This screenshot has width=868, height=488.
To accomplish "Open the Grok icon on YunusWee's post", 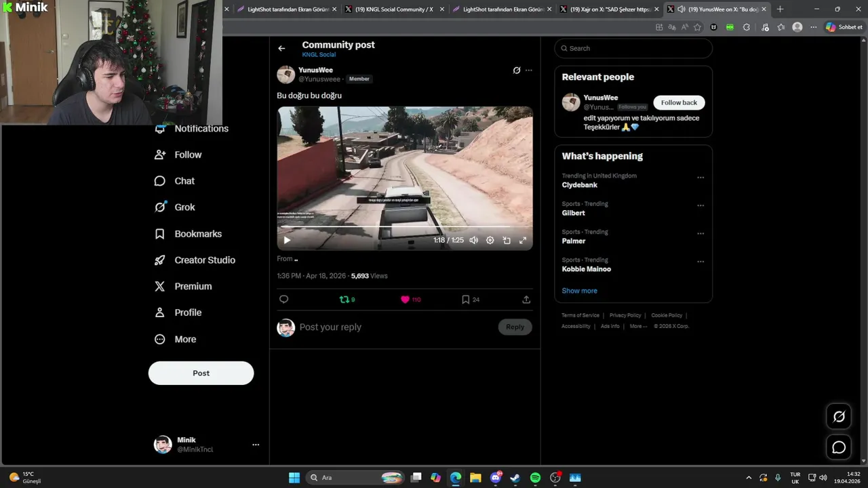I will pos(517,70).
